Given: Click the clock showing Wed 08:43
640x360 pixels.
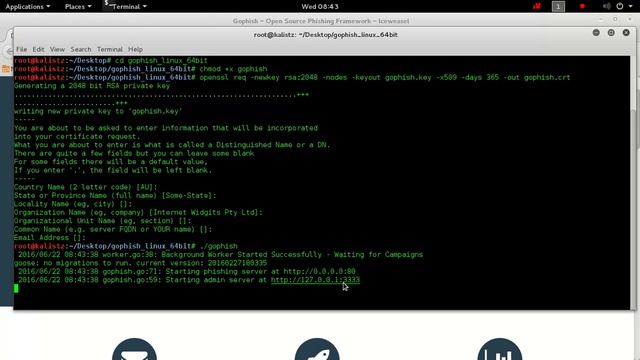Looking at the screenshot, I should click(x=320, y=7).
